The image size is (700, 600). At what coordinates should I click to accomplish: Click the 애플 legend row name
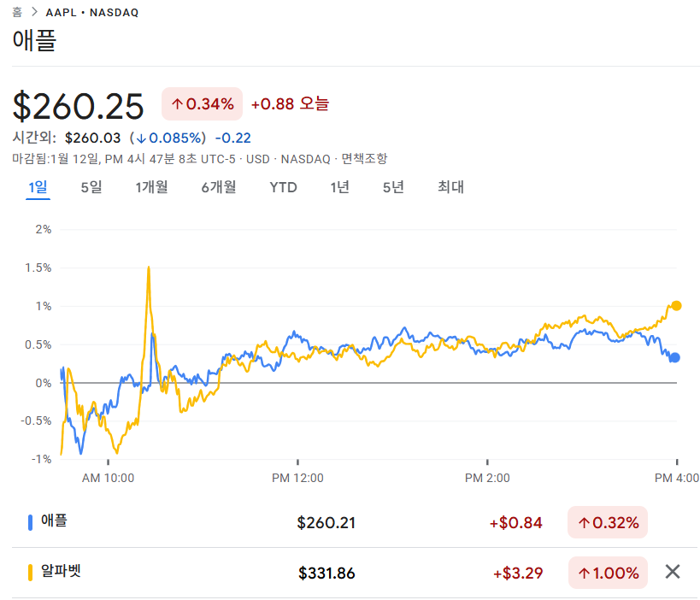53,521
